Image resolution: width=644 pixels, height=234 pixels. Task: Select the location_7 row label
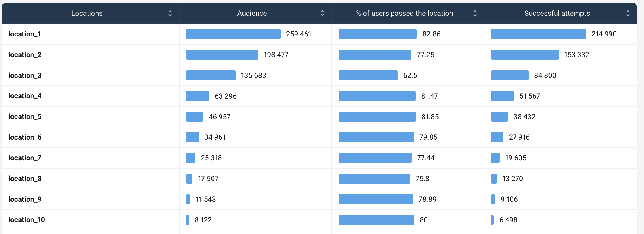pyautogui.click(x=25, y=158)
